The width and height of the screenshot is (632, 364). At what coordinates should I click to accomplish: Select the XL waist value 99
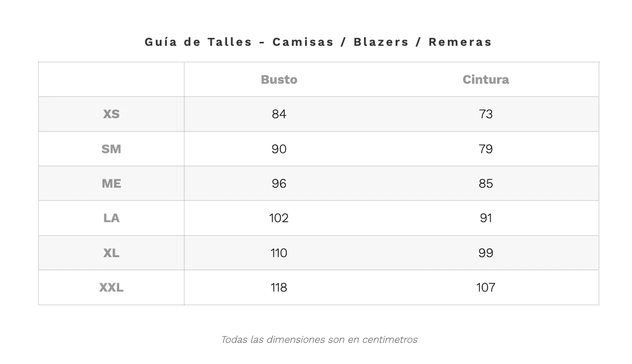tap(486, 253)
